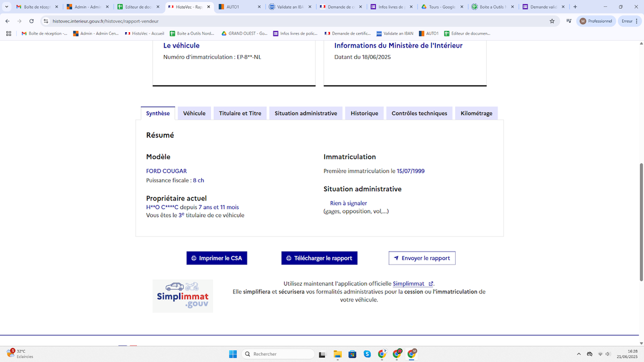The height and width of the screenshot is (362, 644).
Task: Switch to the Admin browser tab
Action: click(x=87, y=7)
